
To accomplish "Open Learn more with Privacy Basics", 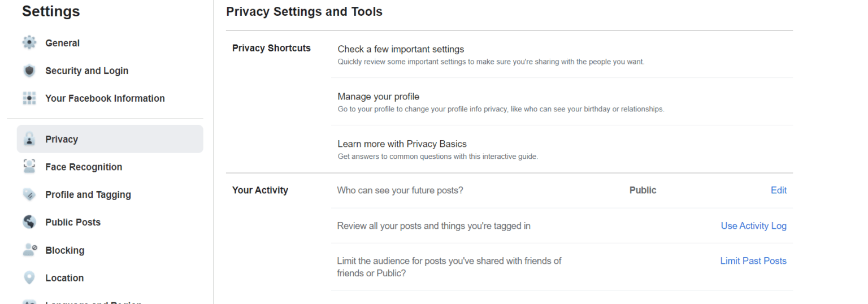I will click(x=402, y=144).
